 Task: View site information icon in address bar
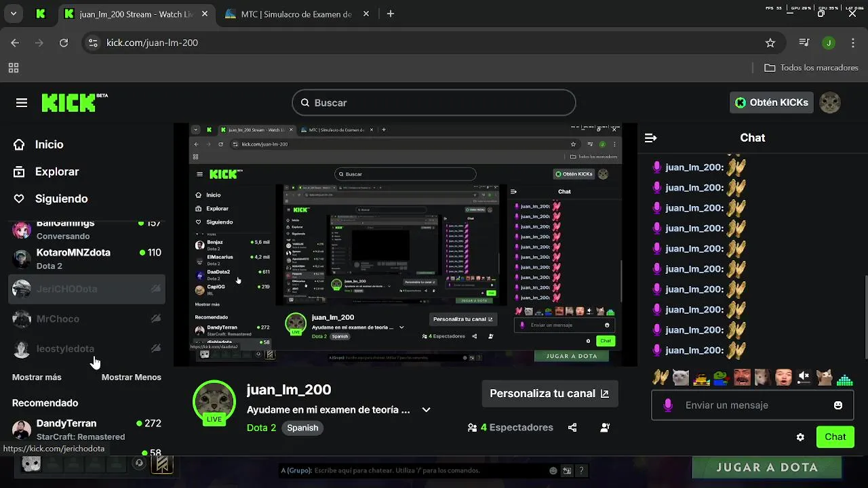click(94, 43)
